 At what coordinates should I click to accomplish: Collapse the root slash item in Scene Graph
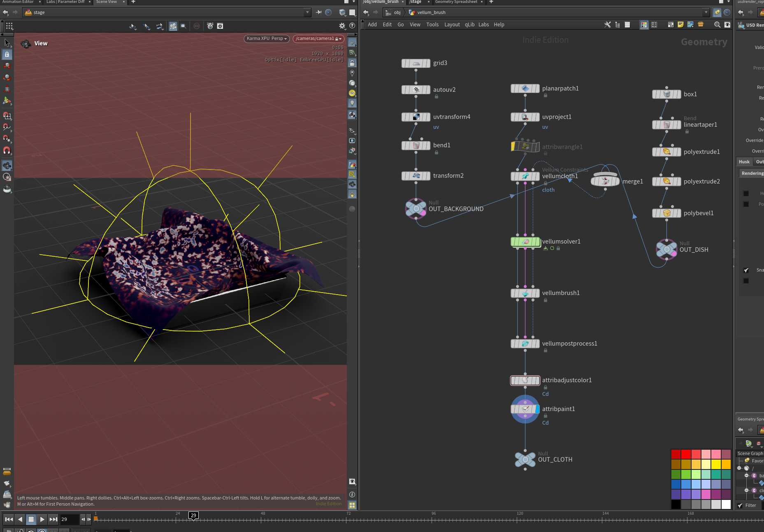tap(739, 468)
